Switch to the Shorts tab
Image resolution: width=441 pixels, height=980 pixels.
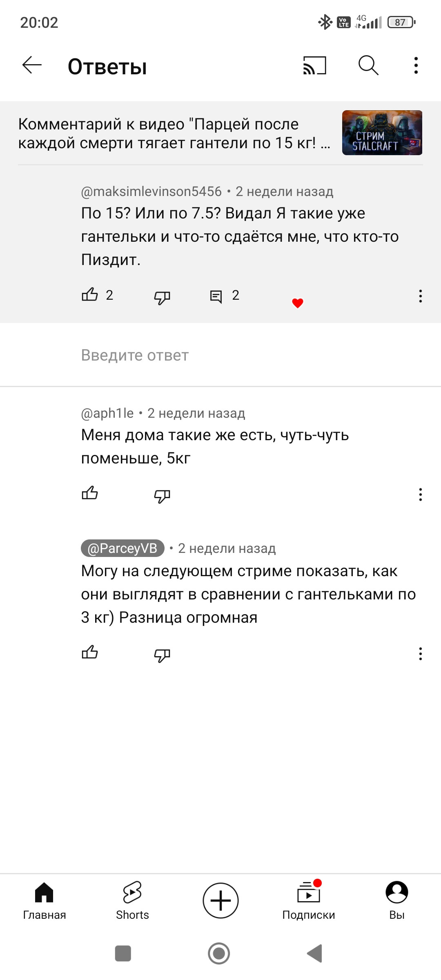pos(132,901)
